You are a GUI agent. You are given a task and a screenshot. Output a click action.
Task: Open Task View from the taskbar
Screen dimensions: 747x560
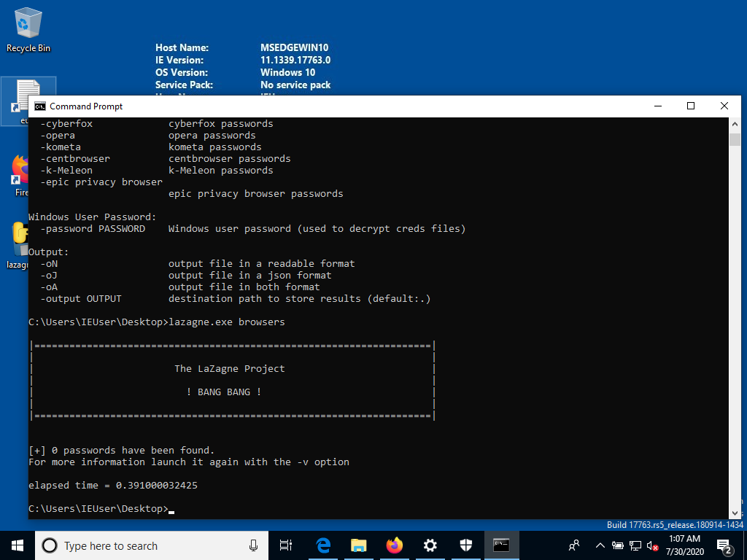(286, 545)
